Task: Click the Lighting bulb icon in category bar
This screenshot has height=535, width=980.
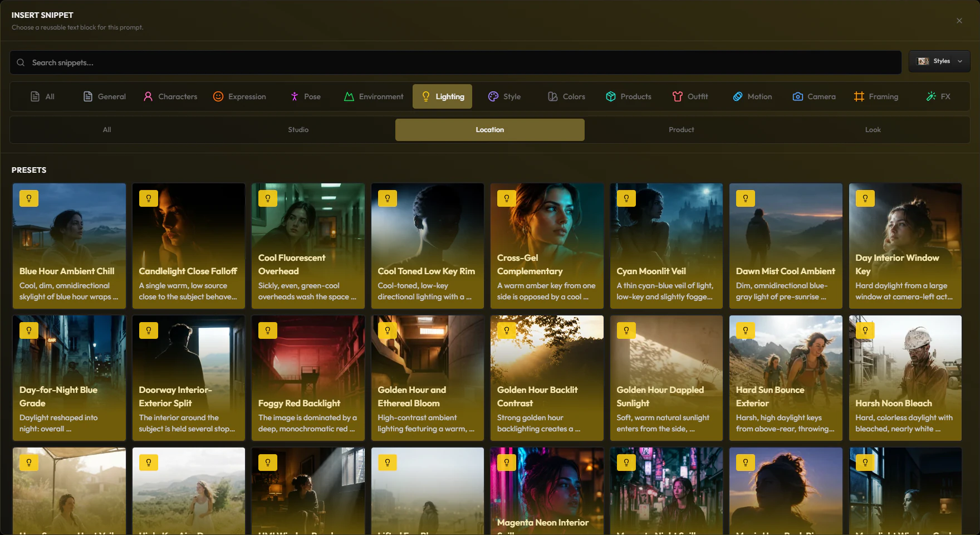Action: 426,96
